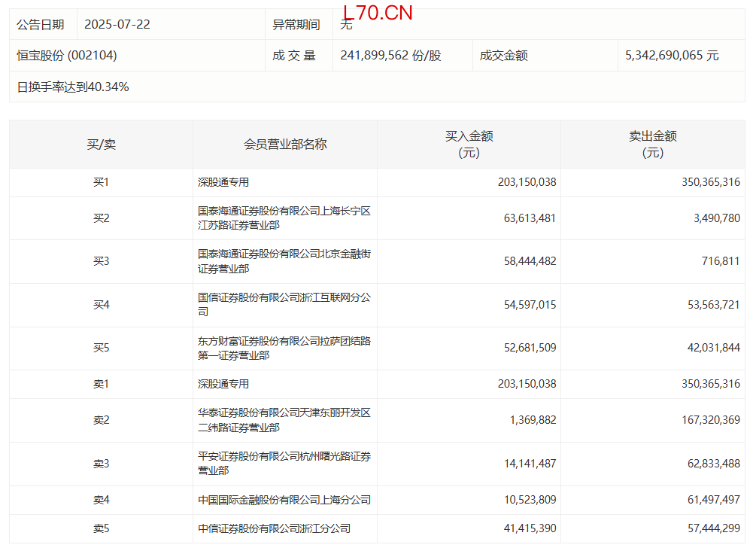The width and height of the screenshot is (756, 557).
Task: Click the 5,342,690,065 元 turnover amount
Action: tap(672, 56)
